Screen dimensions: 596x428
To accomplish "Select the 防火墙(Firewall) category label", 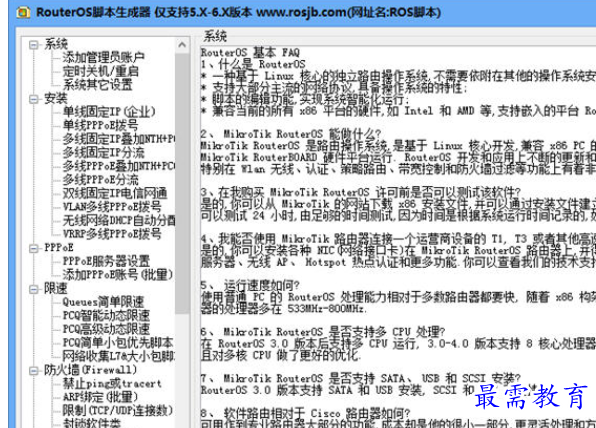I will [x=90, y=370].
